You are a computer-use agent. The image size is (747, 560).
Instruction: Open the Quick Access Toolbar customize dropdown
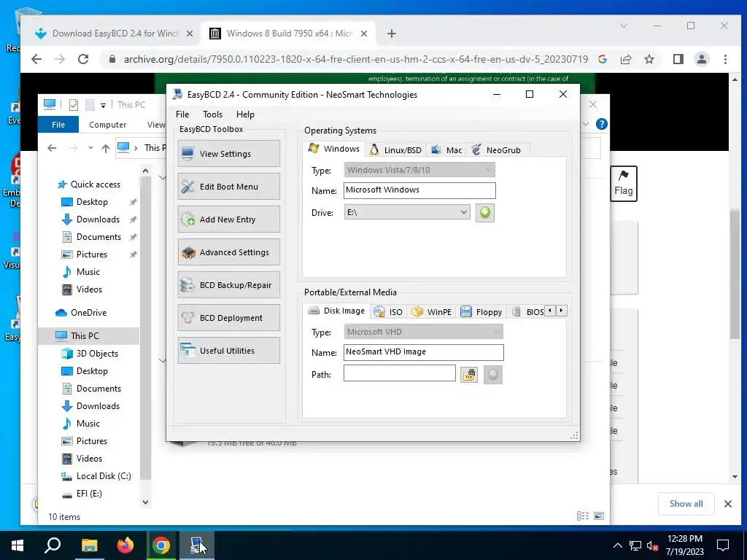103,105
